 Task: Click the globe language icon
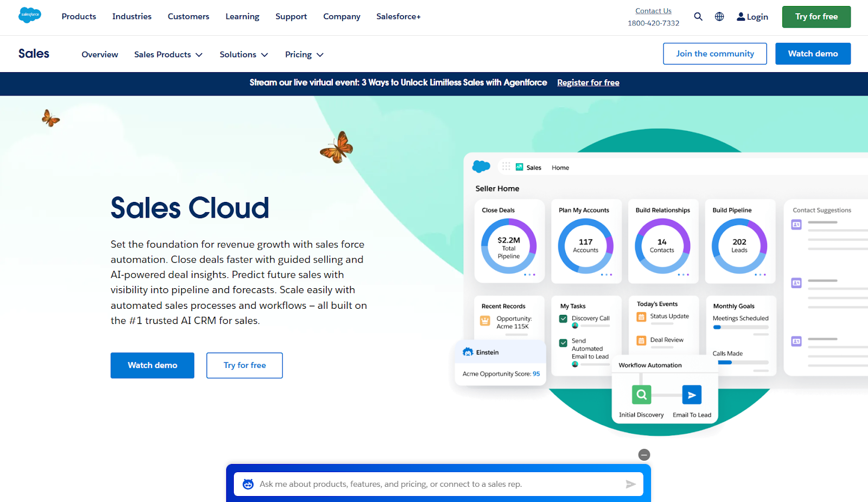click(719, 17)
